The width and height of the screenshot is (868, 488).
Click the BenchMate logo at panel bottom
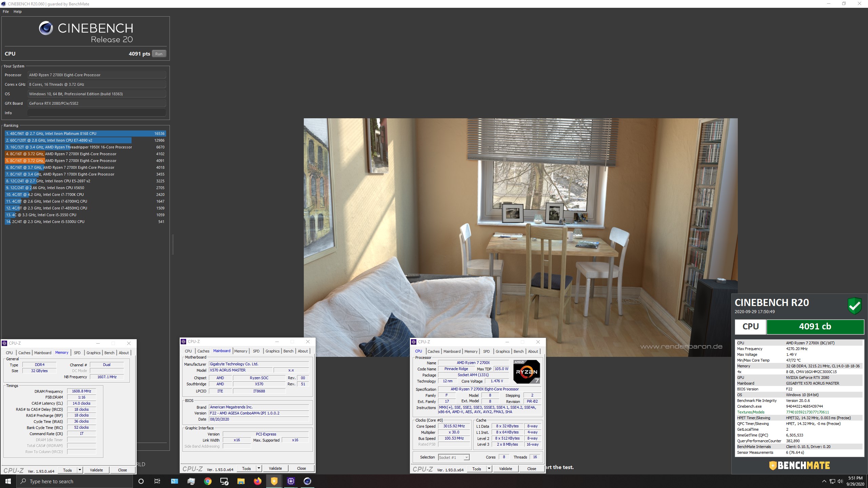pyautogui.click(x=800, y=466)
